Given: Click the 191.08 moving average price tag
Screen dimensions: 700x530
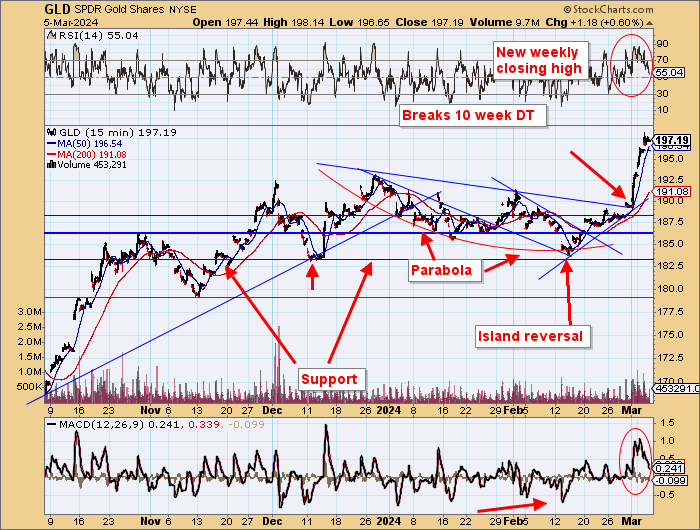Looking at the screenshot, I should tap(673, 192).
